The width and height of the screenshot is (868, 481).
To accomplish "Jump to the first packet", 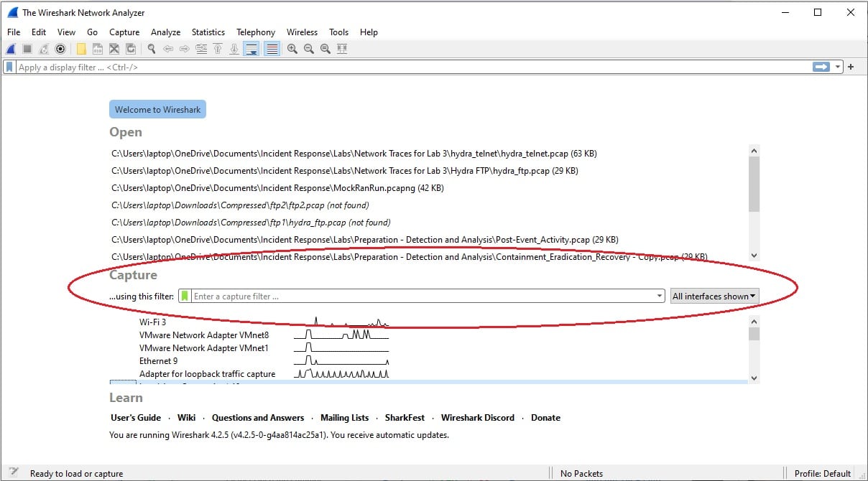I will click(x=218, y=49).
